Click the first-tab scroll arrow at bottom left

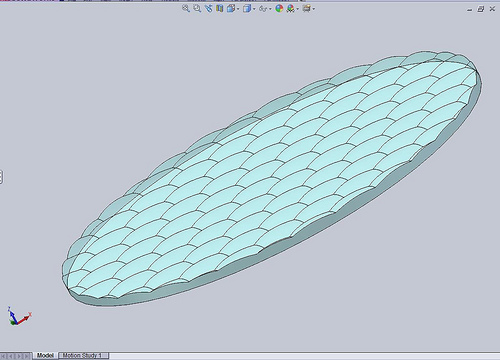click(x=4, y=356)
